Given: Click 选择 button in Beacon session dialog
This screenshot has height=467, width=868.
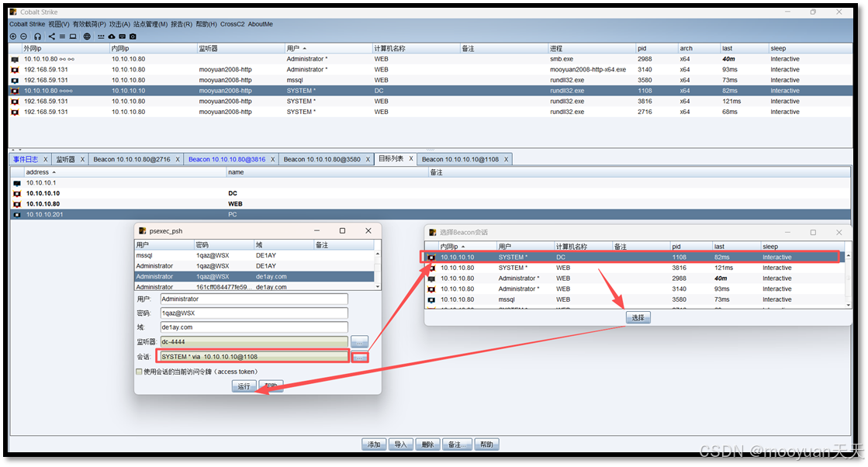Looking at the screenshot, I should (x=638, y=317).
